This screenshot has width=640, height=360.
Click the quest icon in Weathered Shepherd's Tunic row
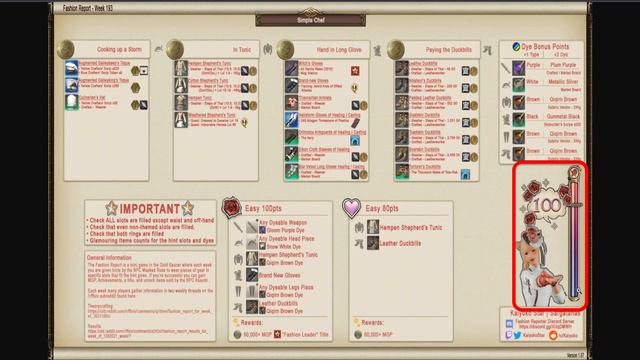(x=244, y=122)
